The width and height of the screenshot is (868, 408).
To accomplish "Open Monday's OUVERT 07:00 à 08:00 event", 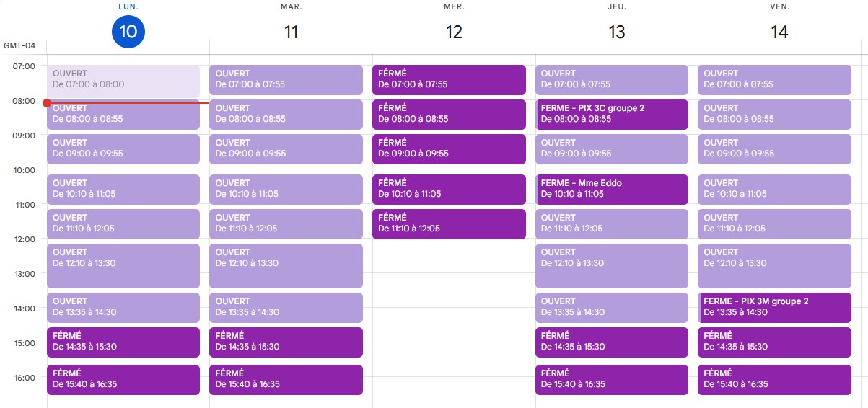I will [123, 81].
